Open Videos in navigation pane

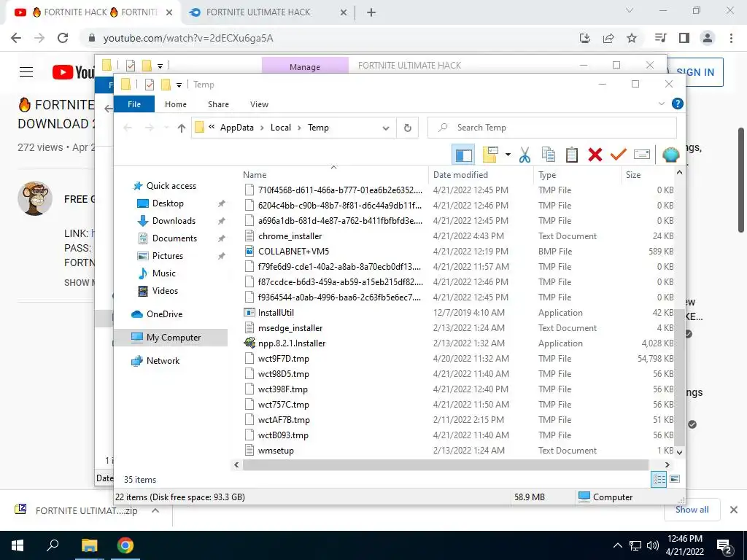[x=165, y=291]
